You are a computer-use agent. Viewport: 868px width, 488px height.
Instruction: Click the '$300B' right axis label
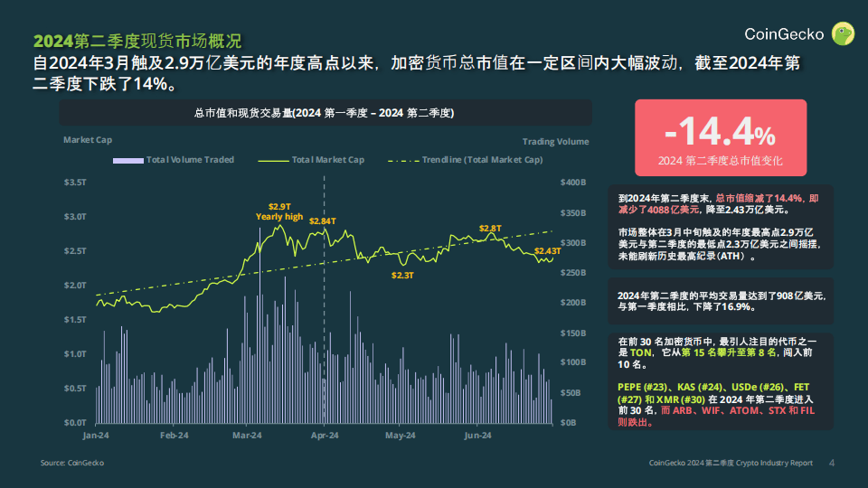click(573, 243)
